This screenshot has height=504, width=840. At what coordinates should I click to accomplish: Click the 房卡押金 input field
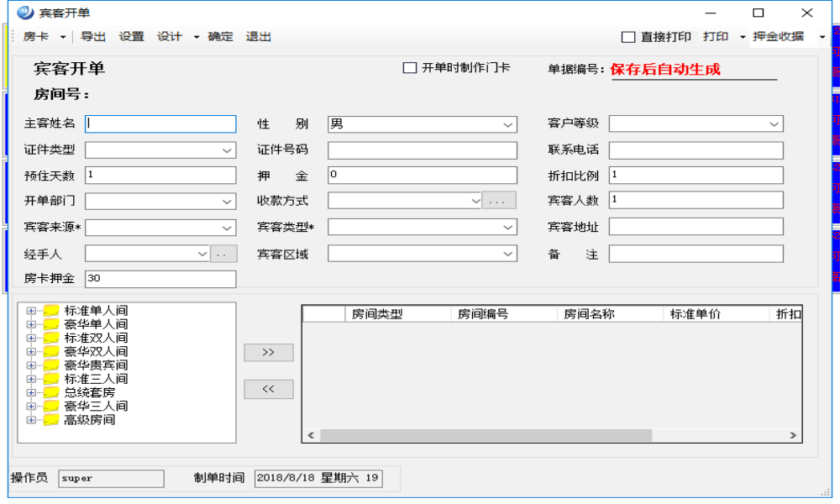pos(160,279)
